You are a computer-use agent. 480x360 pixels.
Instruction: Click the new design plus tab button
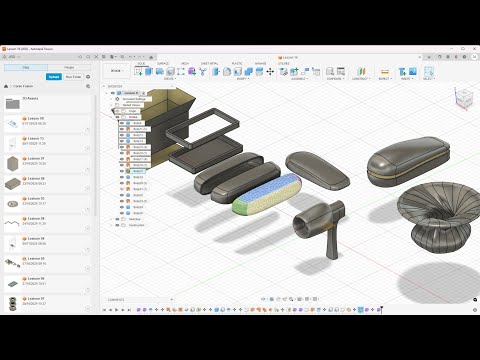429,57
